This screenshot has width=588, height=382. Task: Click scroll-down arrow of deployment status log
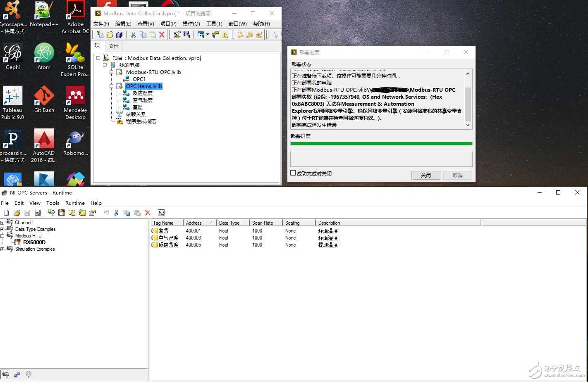(x=468, y=125)
